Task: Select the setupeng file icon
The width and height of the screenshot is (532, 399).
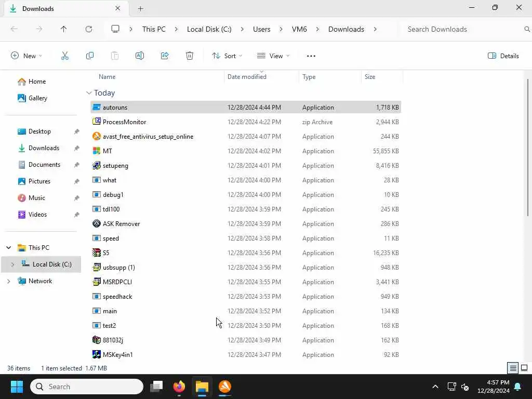Action: click(97, 166)
